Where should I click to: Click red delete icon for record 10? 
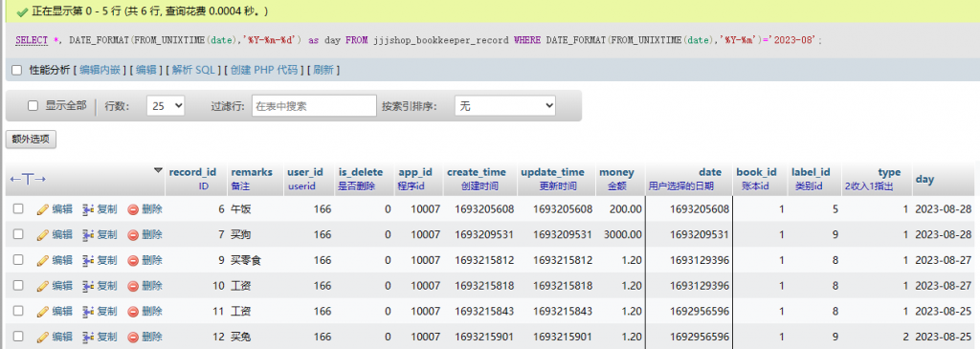click(x=133, y=286)
